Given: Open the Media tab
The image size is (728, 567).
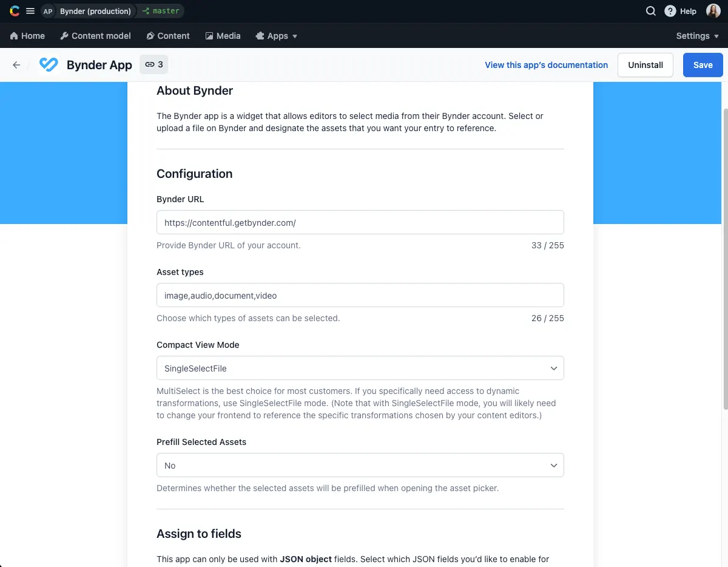Looking at the screenshot, I should 223,36.
